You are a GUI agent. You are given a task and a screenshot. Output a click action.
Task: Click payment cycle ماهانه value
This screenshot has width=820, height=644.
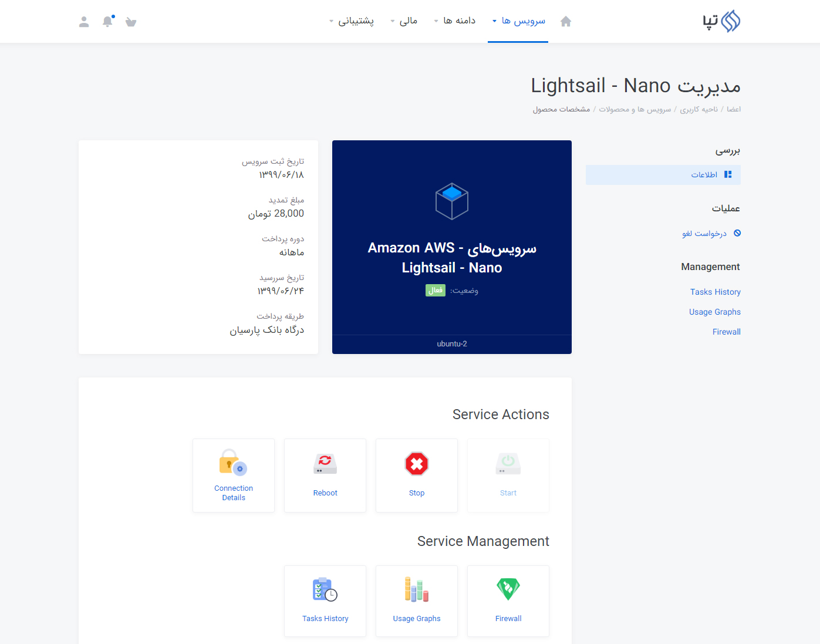tap(292, 252)
